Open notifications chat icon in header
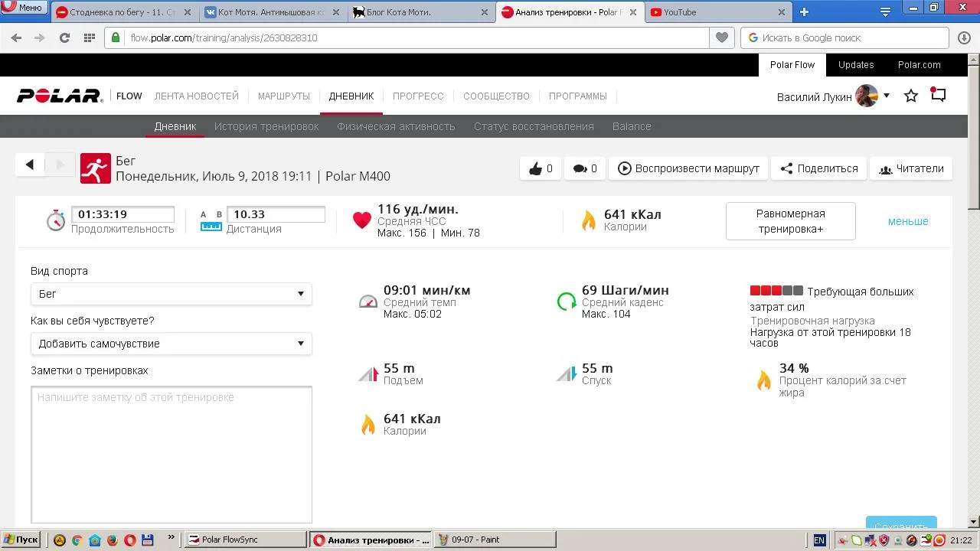The width and height of the screenshot is (980, 551). click(x=938, y=96)
